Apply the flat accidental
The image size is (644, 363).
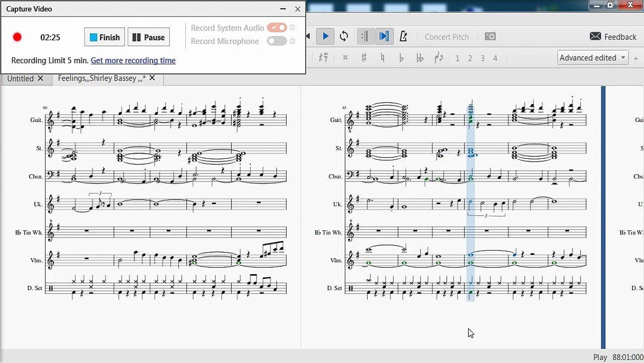tap(401, 58)
